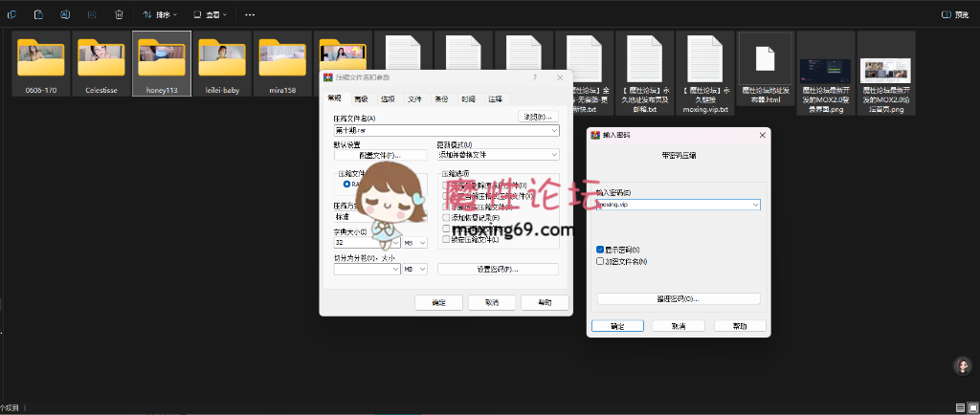Click the split volume size input field

[x=367, y=269]
